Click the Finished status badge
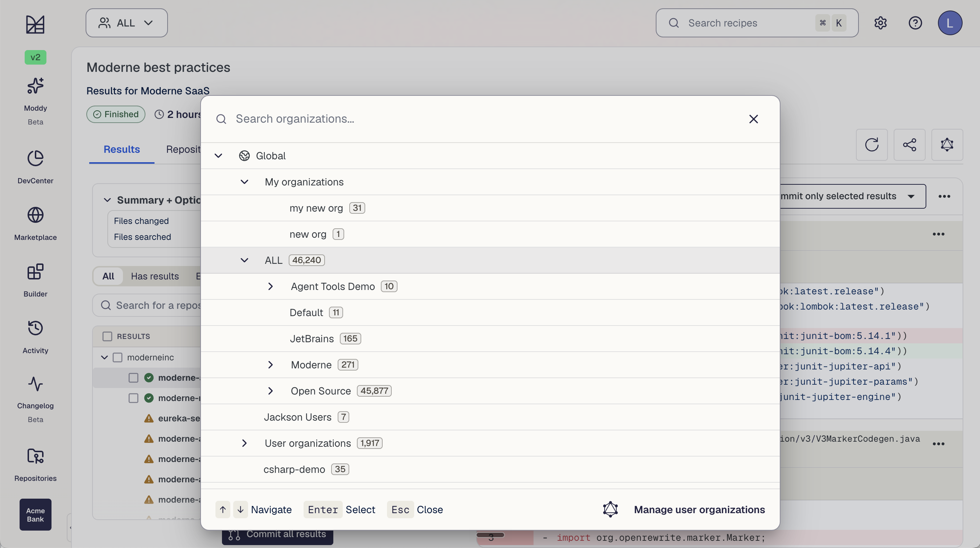 (116, 114)
